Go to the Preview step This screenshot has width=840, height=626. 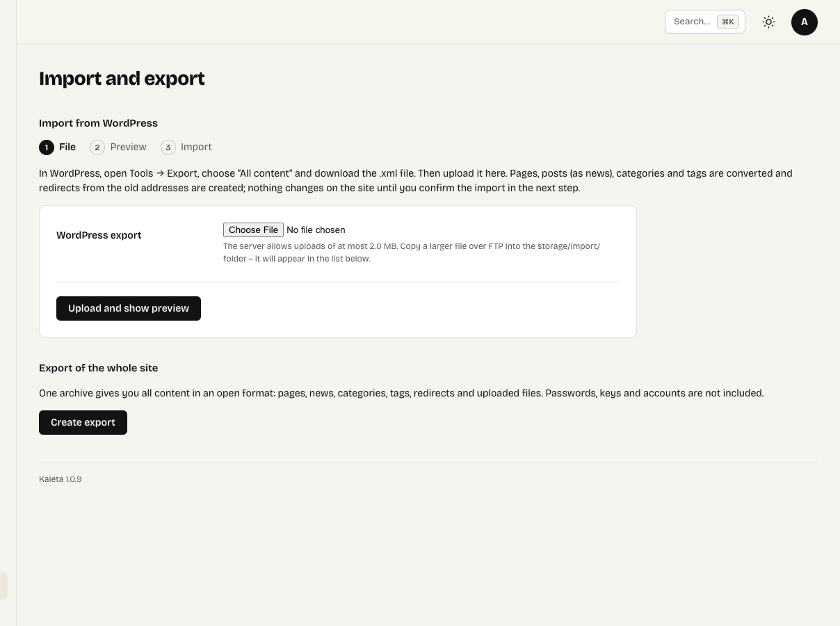(118, 147)
